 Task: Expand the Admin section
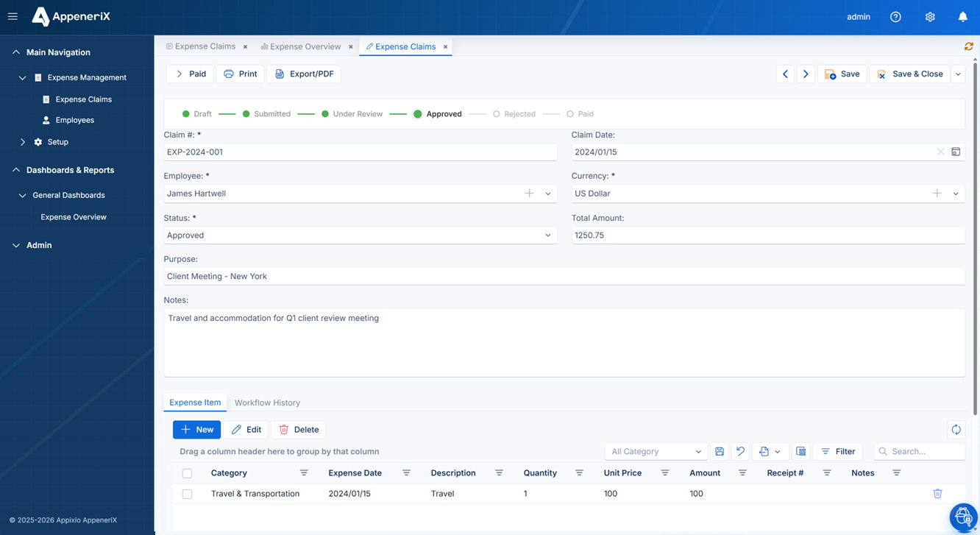tap(16, 245)
